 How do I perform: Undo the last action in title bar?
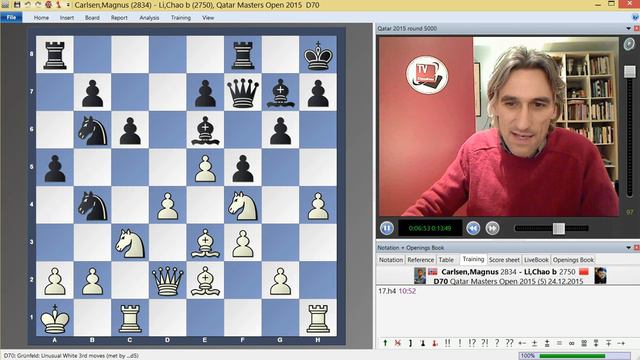[27, 4]
